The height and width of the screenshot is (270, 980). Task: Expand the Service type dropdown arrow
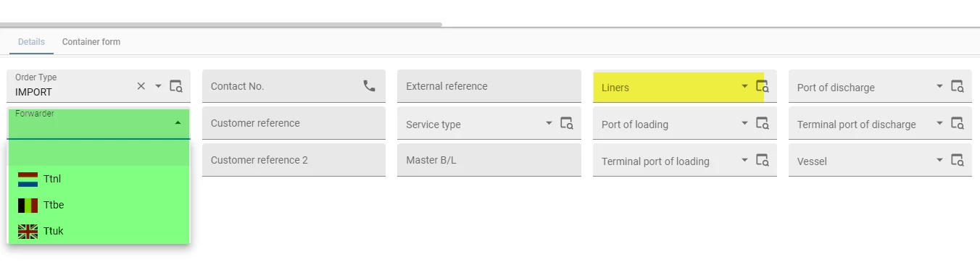[549, 123]
